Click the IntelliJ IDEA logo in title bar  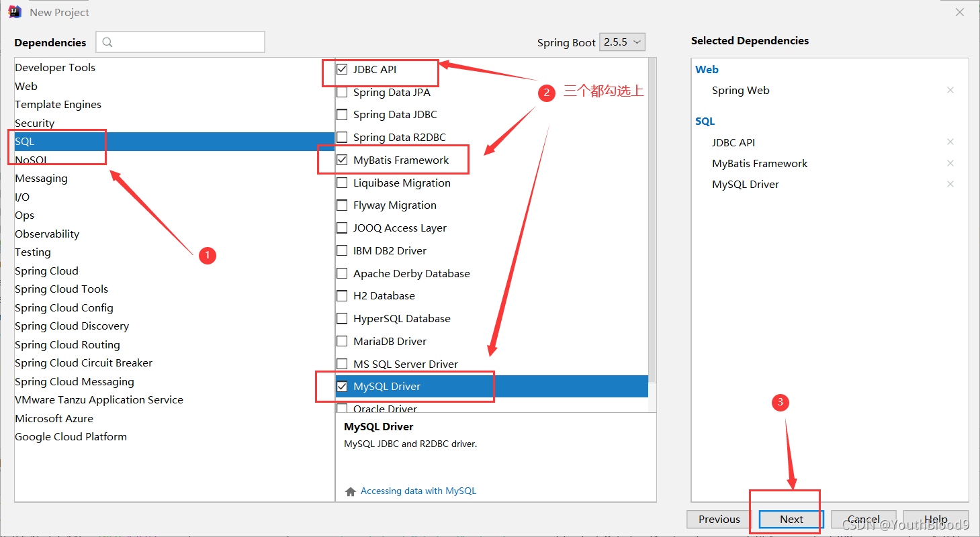15,12
